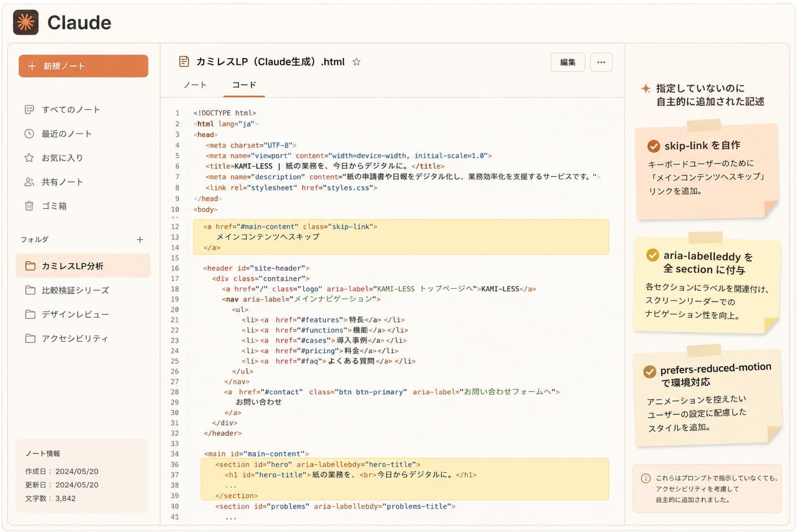
Task: Click the メインコンテンツへスキップ code text
Action: [x=268, y=237]
